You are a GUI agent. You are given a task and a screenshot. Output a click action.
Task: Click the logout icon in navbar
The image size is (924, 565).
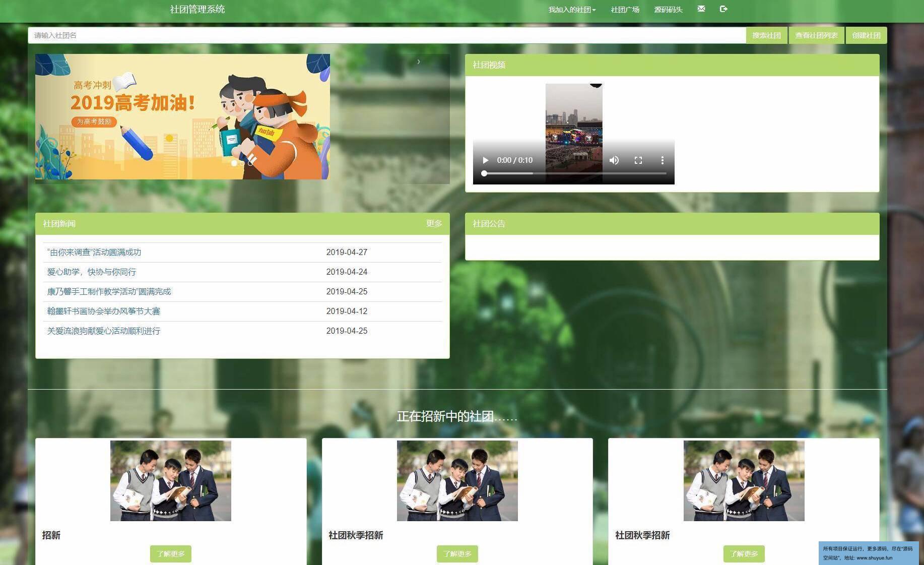(x=723, y=9)
